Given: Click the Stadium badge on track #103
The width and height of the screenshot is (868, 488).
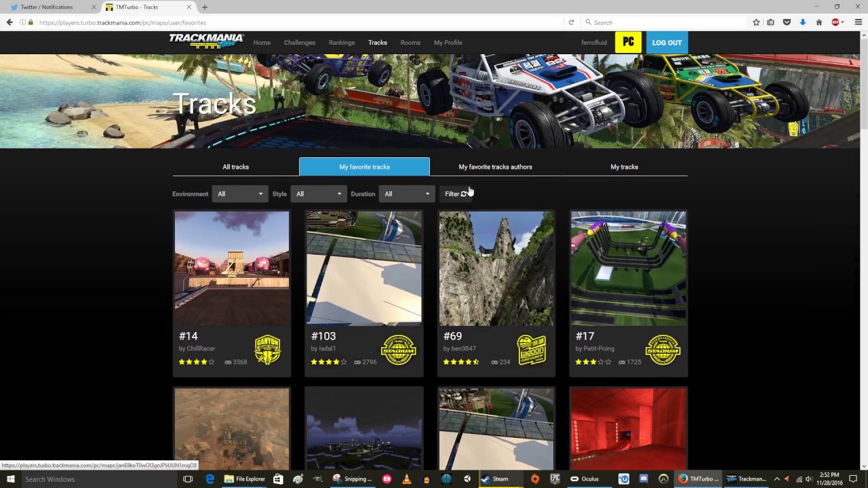Looking at the screenshot, I should [398, 350].
